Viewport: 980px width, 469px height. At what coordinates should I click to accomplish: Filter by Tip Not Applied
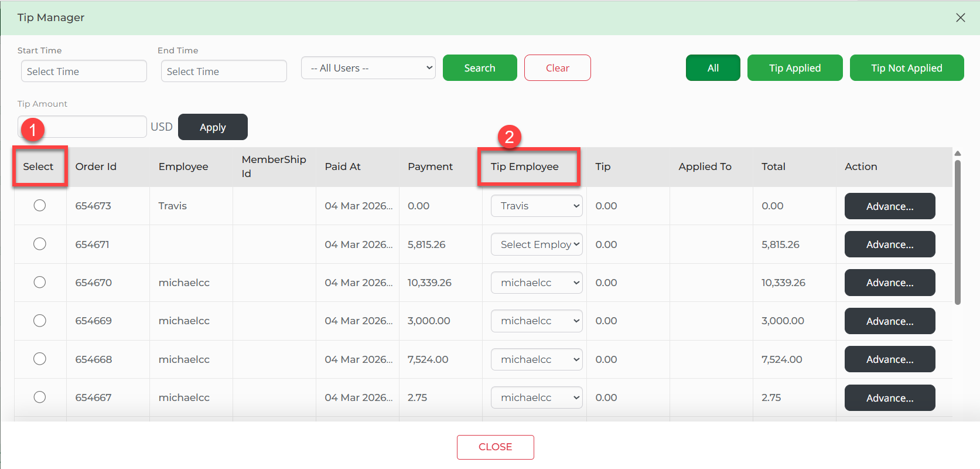[x=906, y=68]
